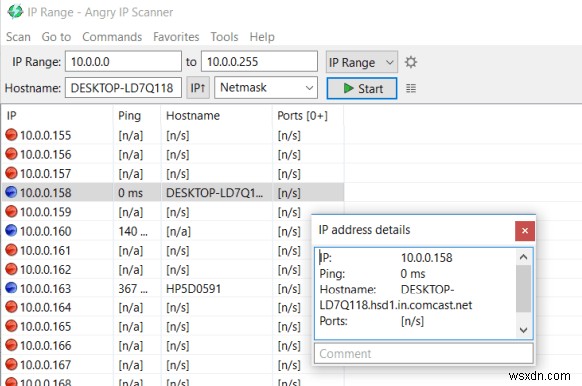Click the IP↑ button beside hostname

(x=198, y=88)
